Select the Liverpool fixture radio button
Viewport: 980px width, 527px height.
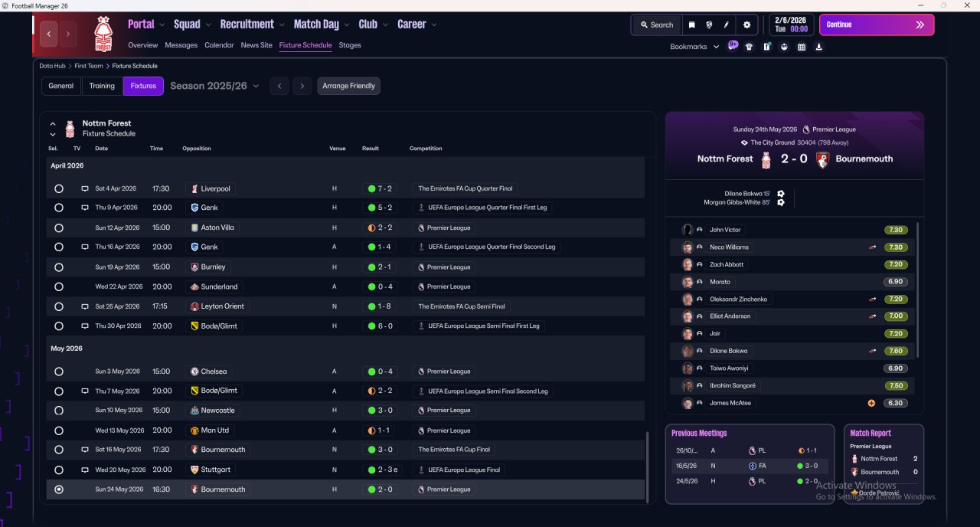[59, 188]
